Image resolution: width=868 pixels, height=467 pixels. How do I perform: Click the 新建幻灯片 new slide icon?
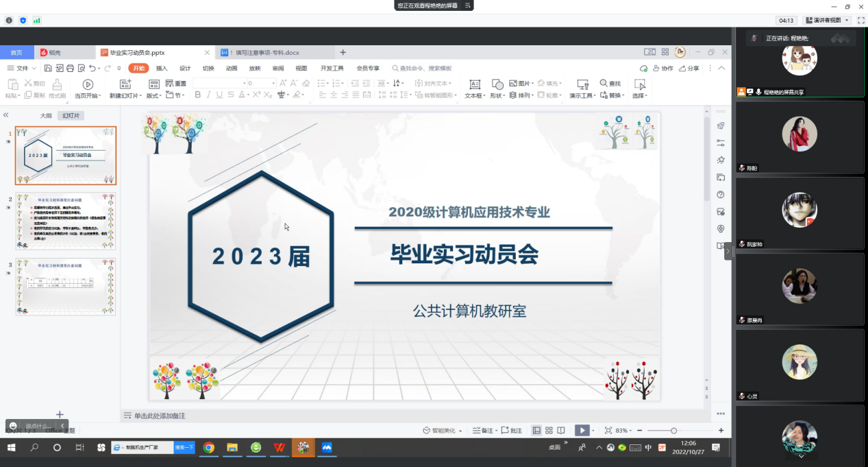pos(125,84)
